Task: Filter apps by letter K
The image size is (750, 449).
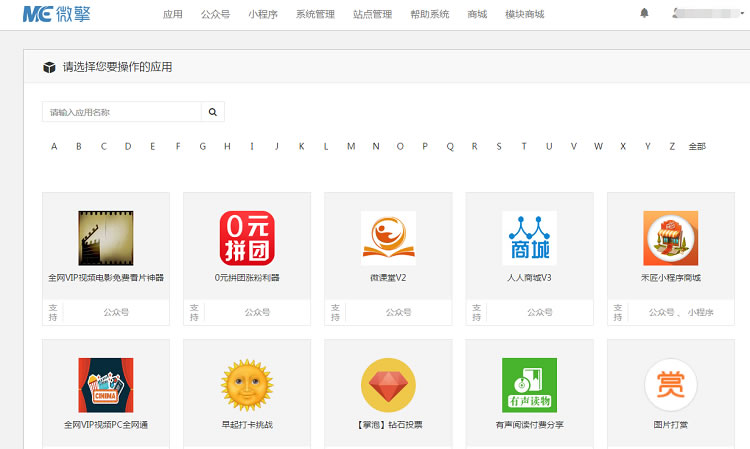Action: pyautogui.click(x=301, y=146)
